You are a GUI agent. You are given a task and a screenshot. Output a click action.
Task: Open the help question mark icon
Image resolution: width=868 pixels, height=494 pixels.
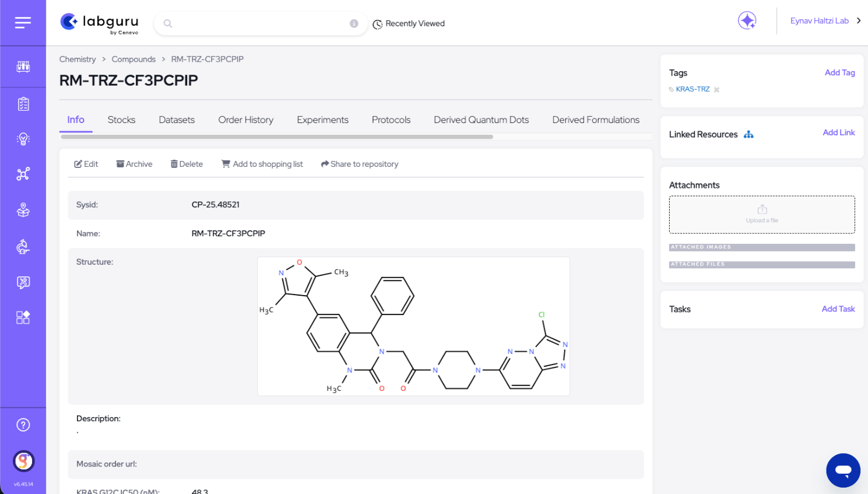[x=23, y=425]
